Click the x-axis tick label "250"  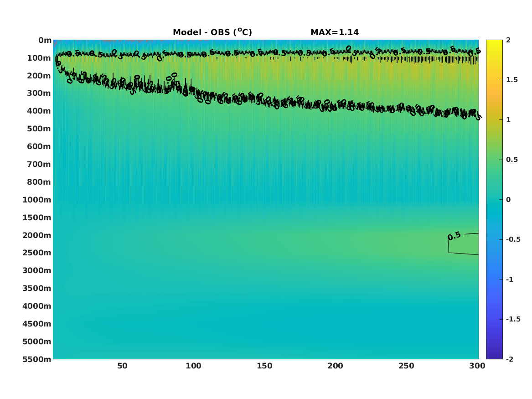[406, 366]
